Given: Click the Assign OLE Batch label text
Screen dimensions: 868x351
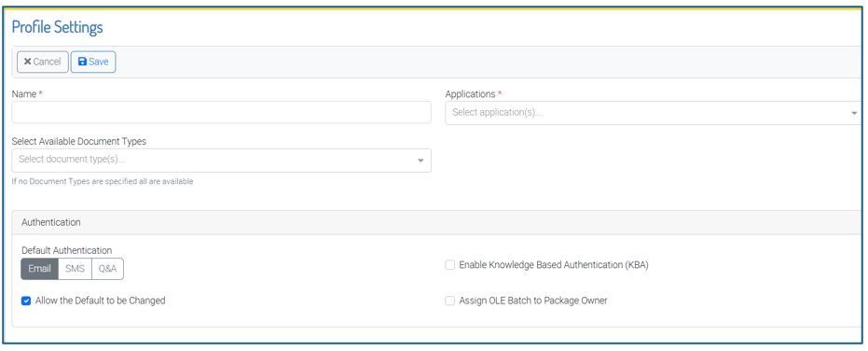Looking at the screenshot, I should point(533,301).
